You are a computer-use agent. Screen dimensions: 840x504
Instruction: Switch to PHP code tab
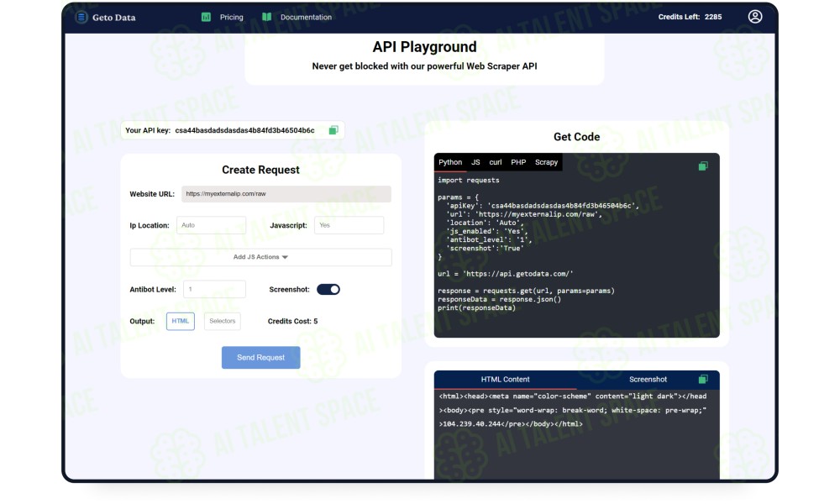(518, 162)
